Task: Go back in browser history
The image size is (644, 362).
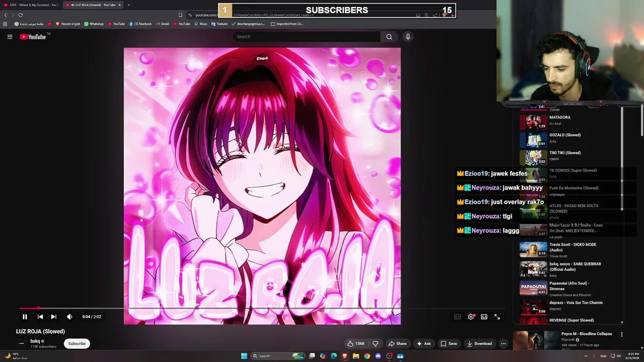Action: pyautogui.click(x=6, y=15)
